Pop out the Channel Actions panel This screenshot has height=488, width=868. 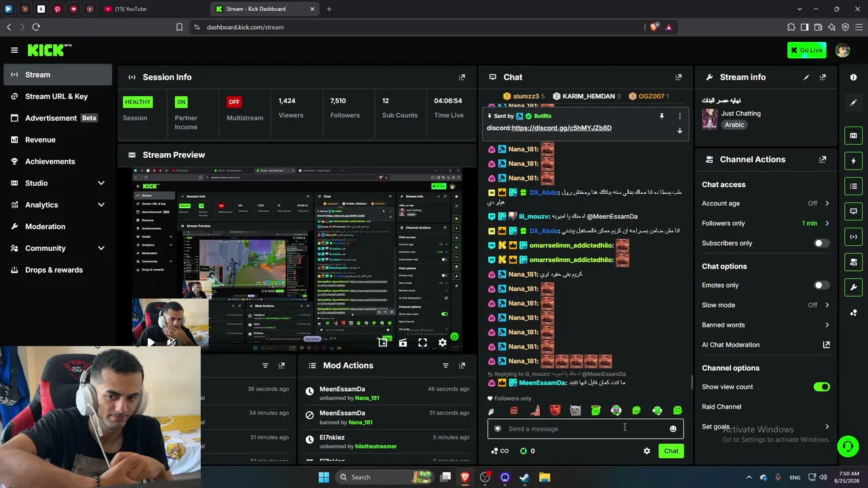click(823, 160)
